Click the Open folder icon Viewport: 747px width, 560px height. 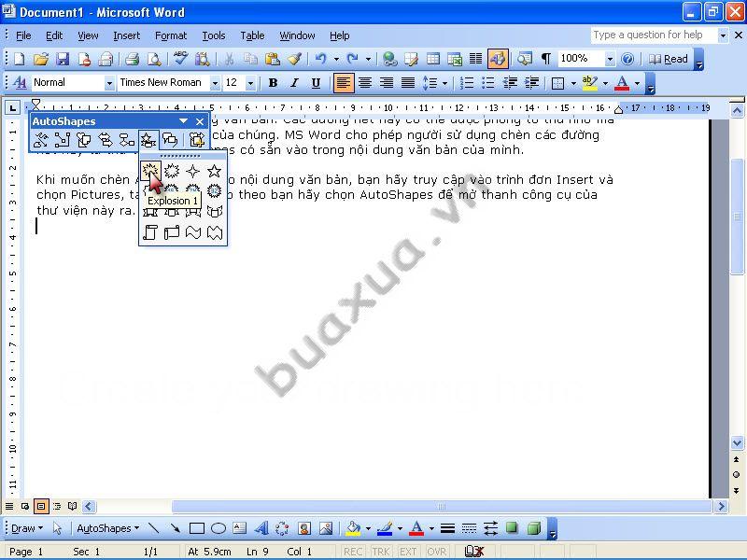tap(41, 59)
